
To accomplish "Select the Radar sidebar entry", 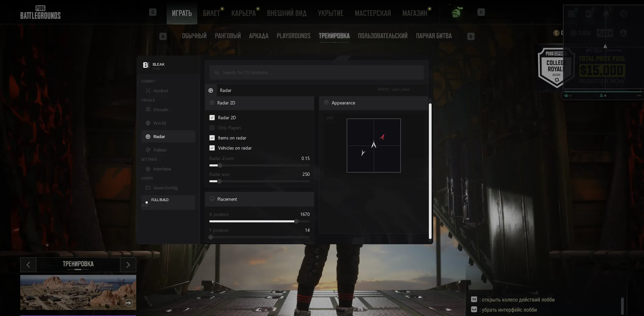I will click(168, 136).
